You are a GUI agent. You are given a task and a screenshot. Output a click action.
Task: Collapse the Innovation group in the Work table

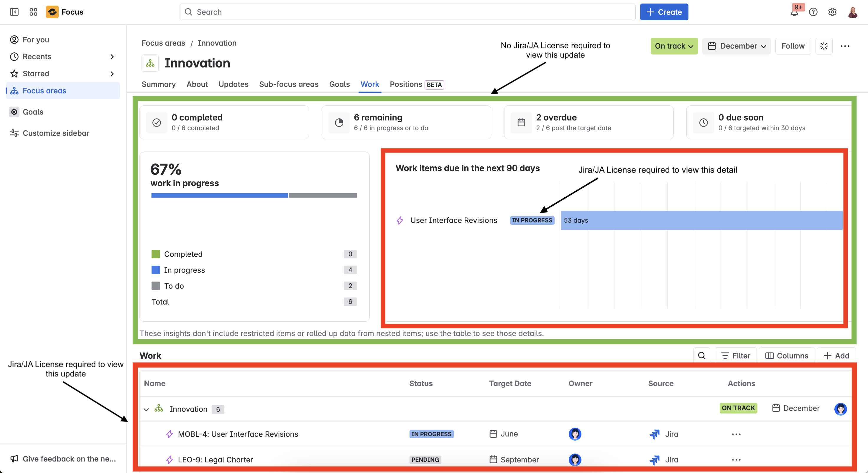coord(146,409)
